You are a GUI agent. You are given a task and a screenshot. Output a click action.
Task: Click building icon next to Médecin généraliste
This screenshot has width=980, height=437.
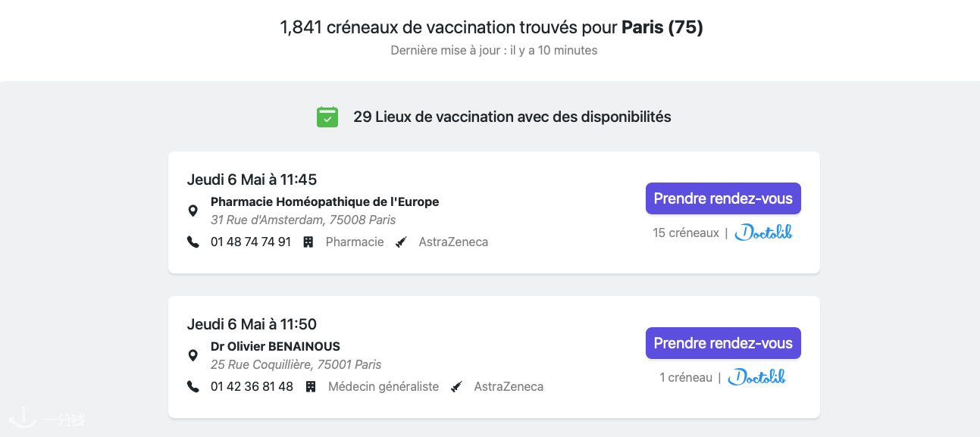click(x=311, y=387)
